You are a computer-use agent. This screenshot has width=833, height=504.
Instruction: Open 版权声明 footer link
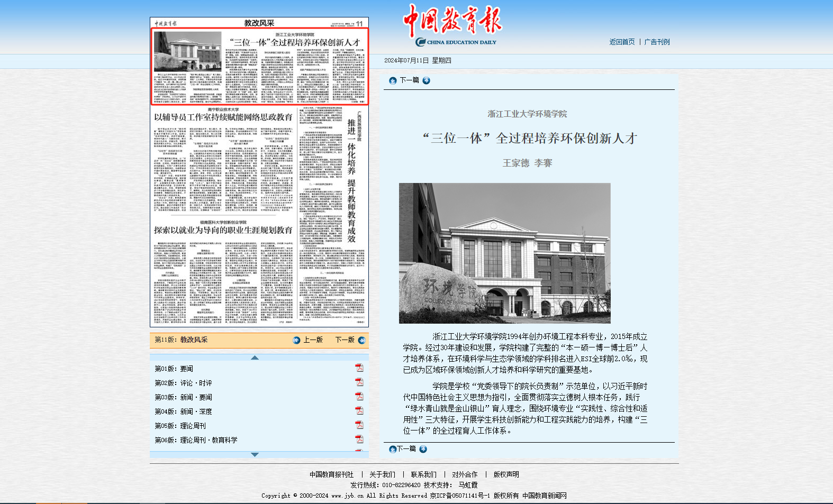[x=506, y=475]
